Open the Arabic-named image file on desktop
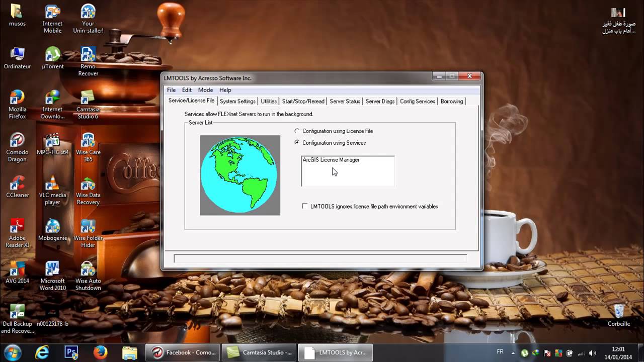 tap(619, 20)
